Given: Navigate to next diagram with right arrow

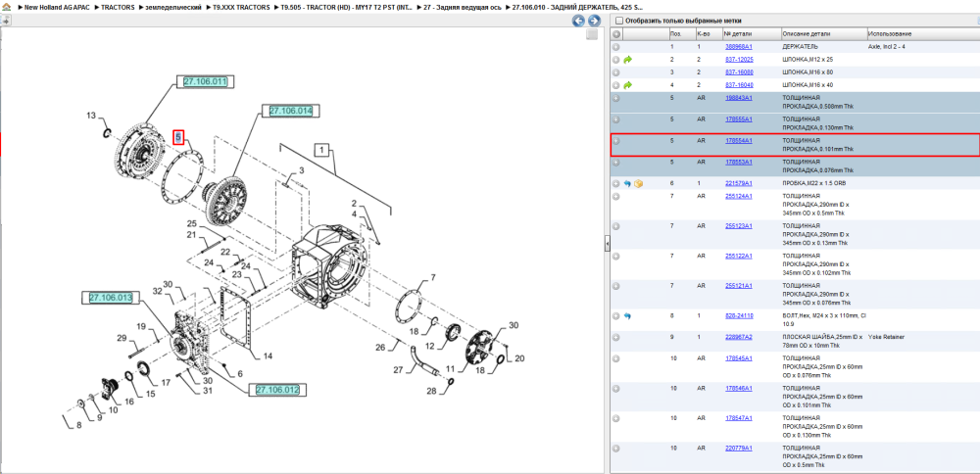Looking at the screenshot, I should coord(594,21).
